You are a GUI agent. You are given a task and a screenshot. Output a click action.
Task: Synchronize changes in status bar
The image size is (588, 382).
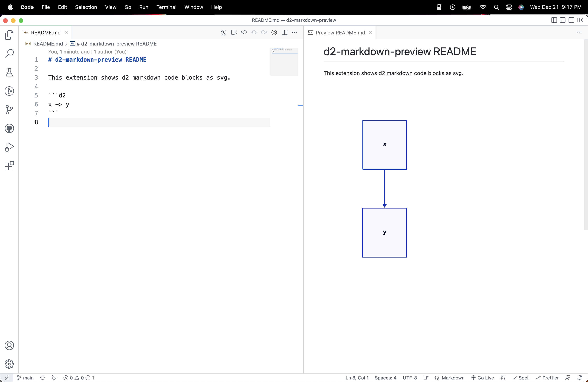click(x=43, y=378)
